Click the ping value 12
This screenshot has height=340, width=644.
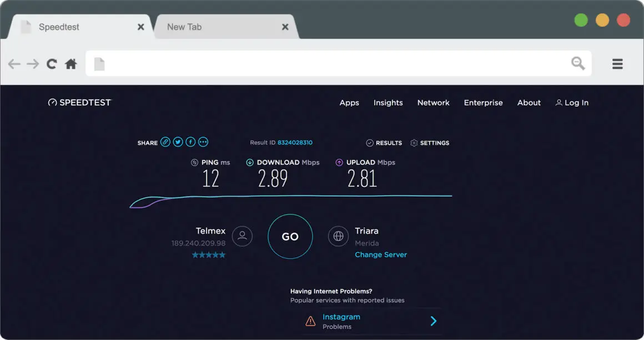pos(211,179)
